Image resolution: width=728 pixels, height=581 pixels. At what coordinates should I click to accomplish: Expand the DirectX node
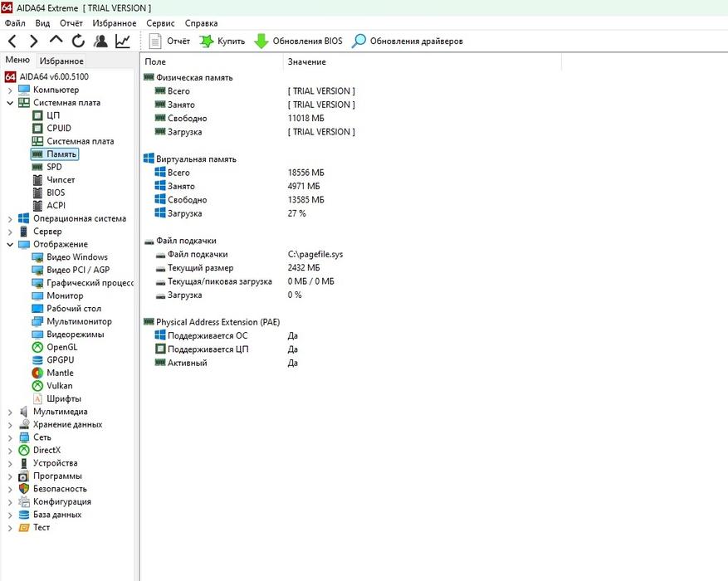(10, 450)
